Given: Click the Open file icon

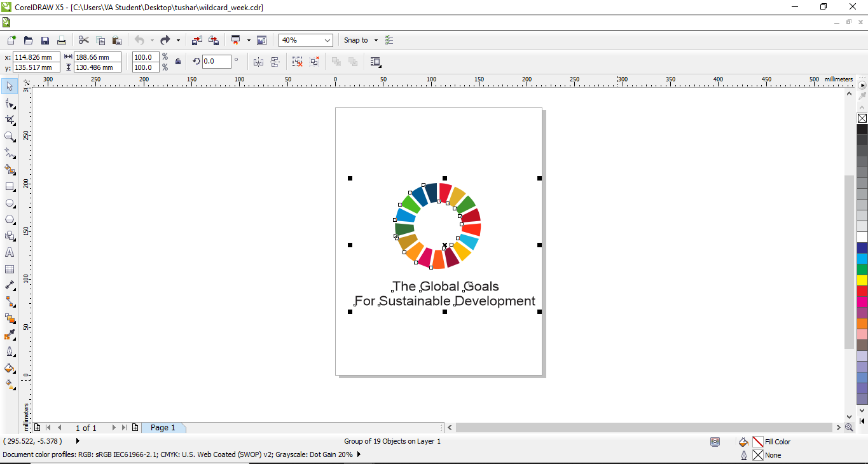Looking at the screenshot, I should click(x=29, y=40).
